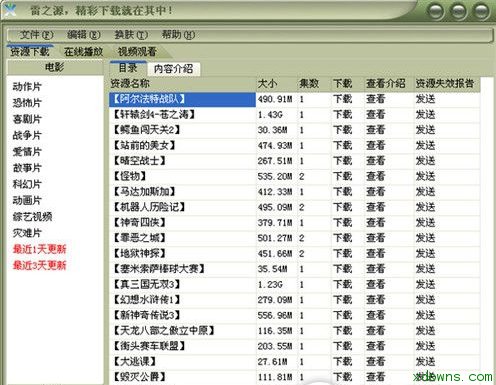Select 故事片 in the category list
Viewport: 496px width, 385px height.
[27, 168]
